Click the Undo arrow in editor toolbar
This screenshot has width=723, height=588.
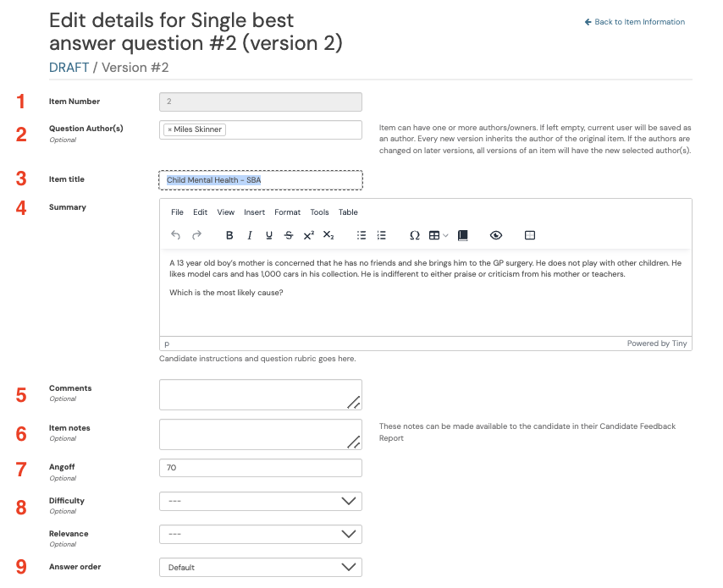click(175, 235)
